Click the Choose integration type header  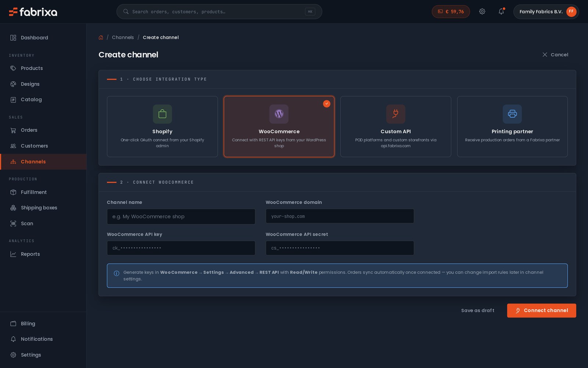click(337, 79)
